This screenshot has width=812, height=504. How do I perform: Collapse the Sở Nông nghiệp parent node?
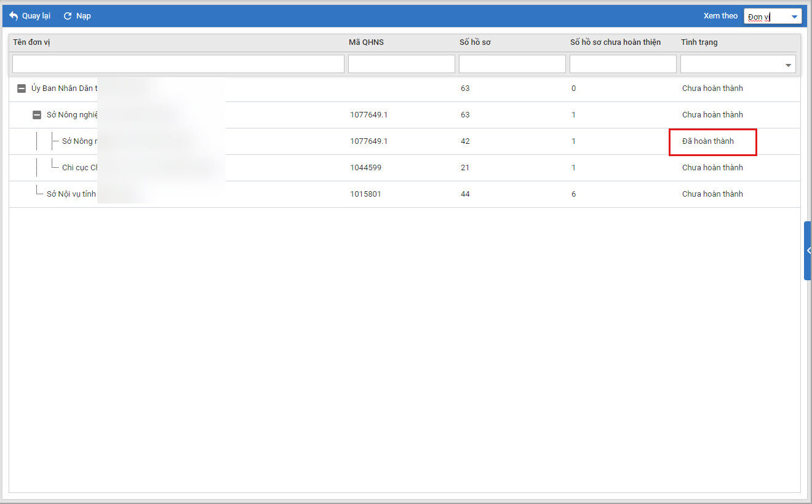37,115
